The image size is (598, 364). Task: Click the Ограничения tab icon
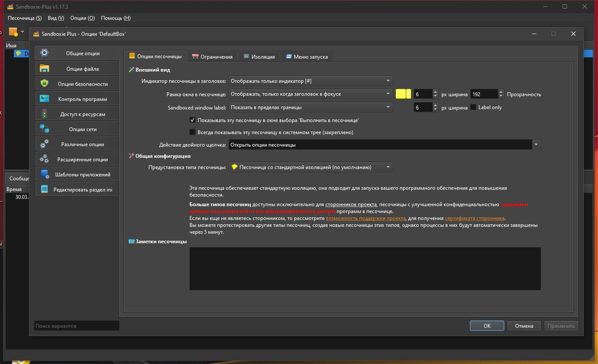195,56
